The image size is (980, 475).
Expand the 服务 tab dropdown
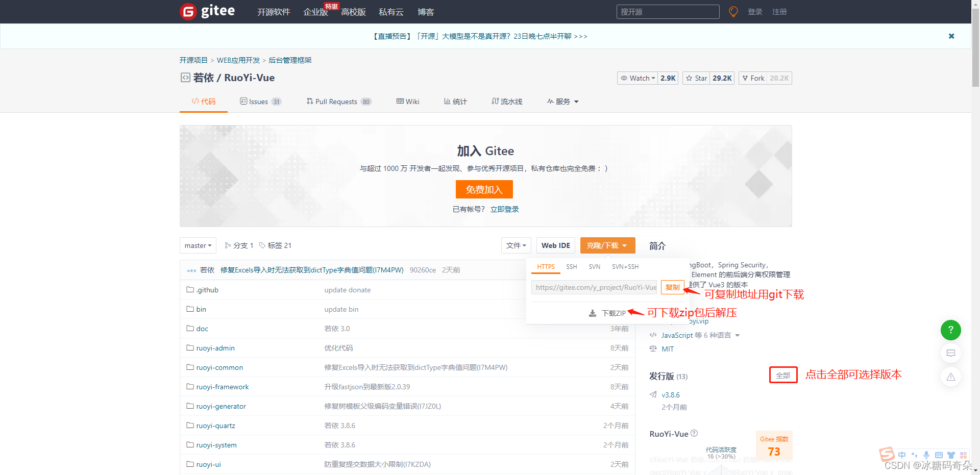coord(563,102)
